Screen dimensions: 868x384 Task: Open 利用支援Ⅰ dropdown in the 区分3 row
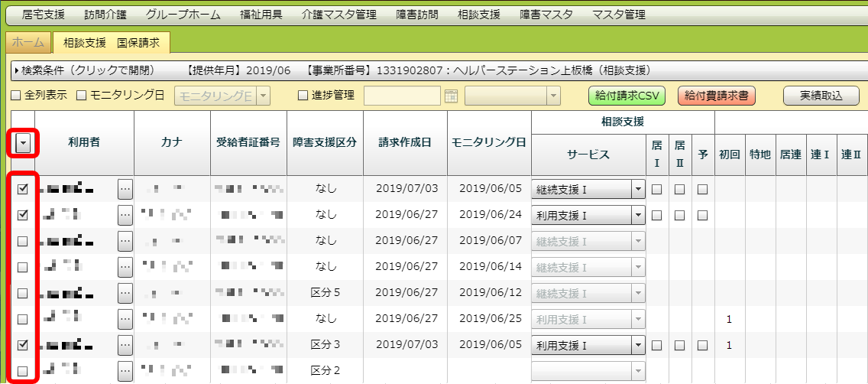pos(638,346)
